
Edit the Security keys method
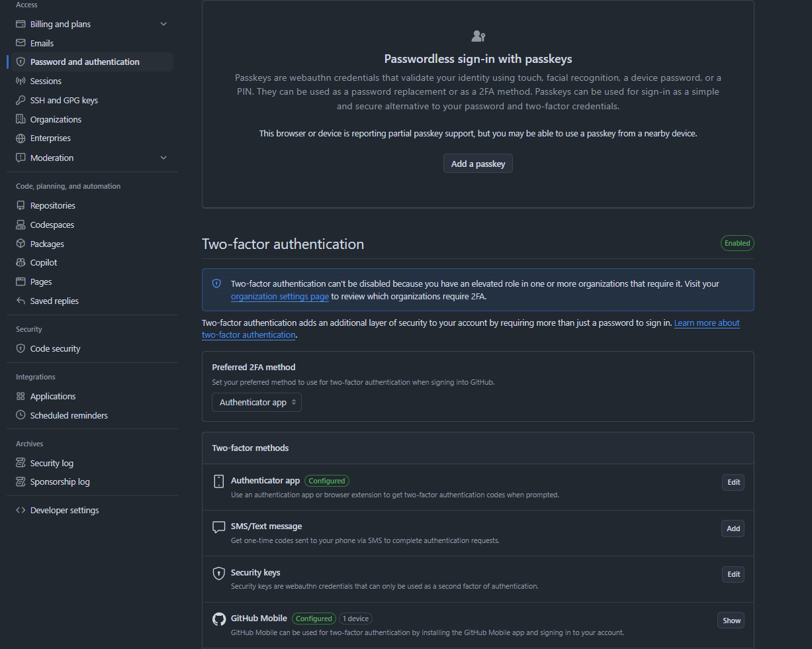733,574
